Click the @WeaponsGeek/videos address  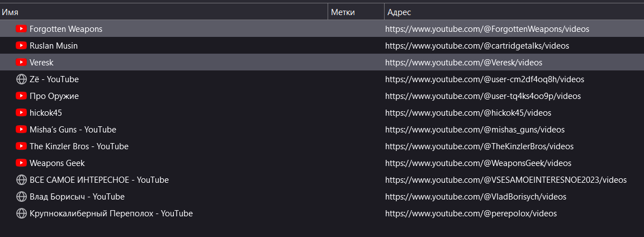tap(478, 163)
